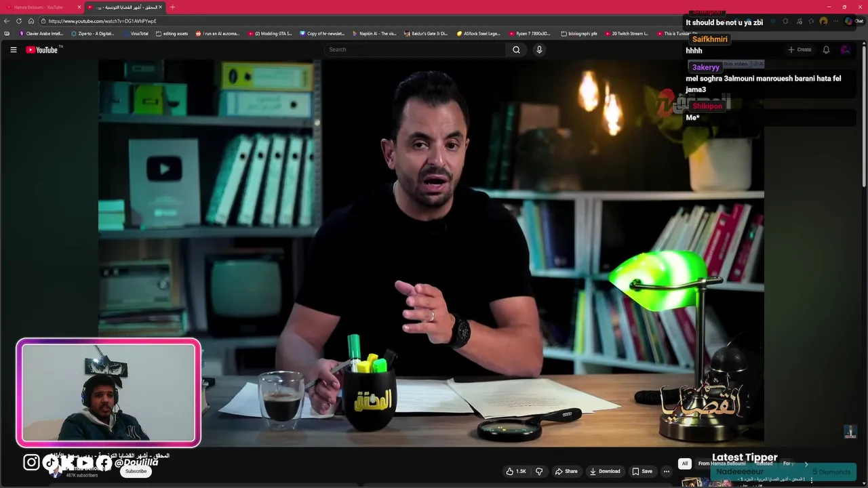Click the magnifier search button

click(x=516, y=49)
